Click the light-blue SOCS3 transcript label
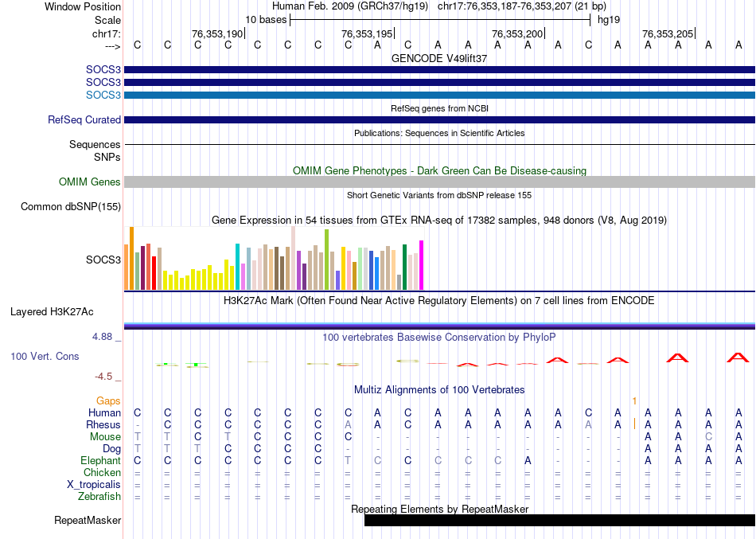756x539 pixels. (103, 95)
